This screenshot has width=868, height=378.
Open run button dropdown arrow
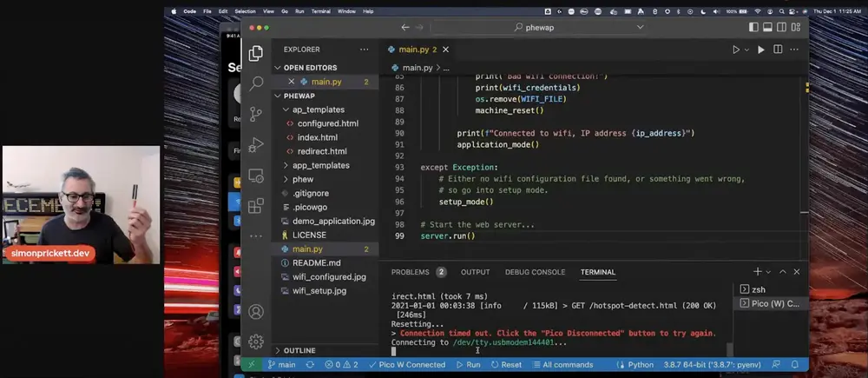pyautogui.click(x=746, y=50)
